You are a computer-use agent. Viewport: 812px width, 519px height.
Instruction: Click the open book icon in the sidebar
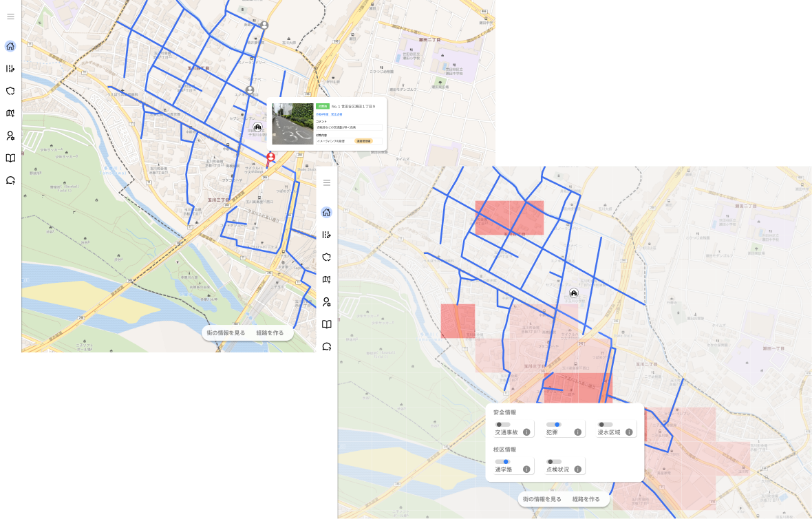(326, 324)
